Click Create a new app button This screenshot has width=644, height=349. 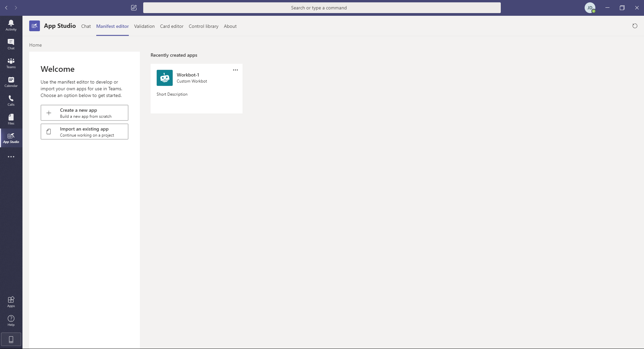pos(85,113)
